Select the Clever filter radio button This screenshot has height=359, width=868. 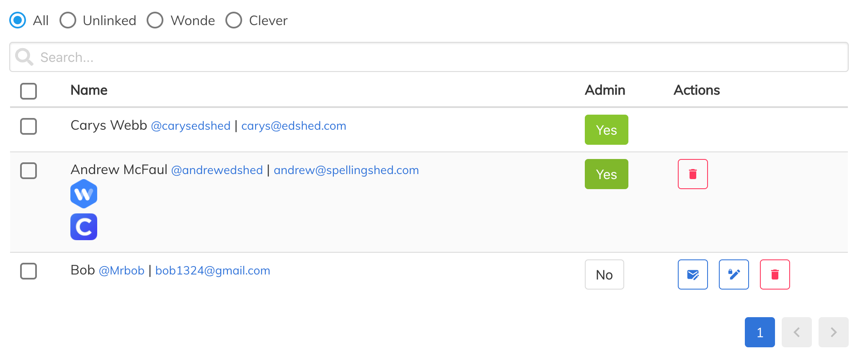pyautogui.click(x=234, y=20)
